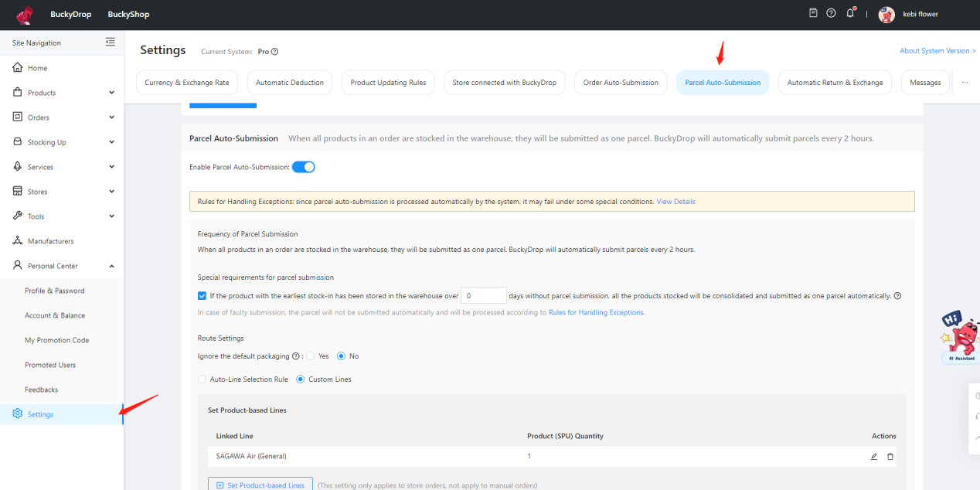Open the Automatic Deduction tab

click(290, 83)
